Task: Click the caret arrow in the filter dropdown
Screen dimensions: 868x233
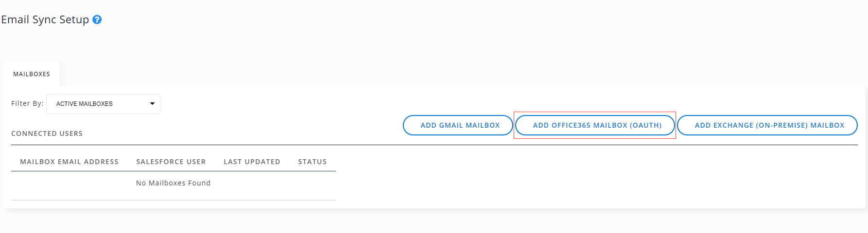Action: click(152, 104)
